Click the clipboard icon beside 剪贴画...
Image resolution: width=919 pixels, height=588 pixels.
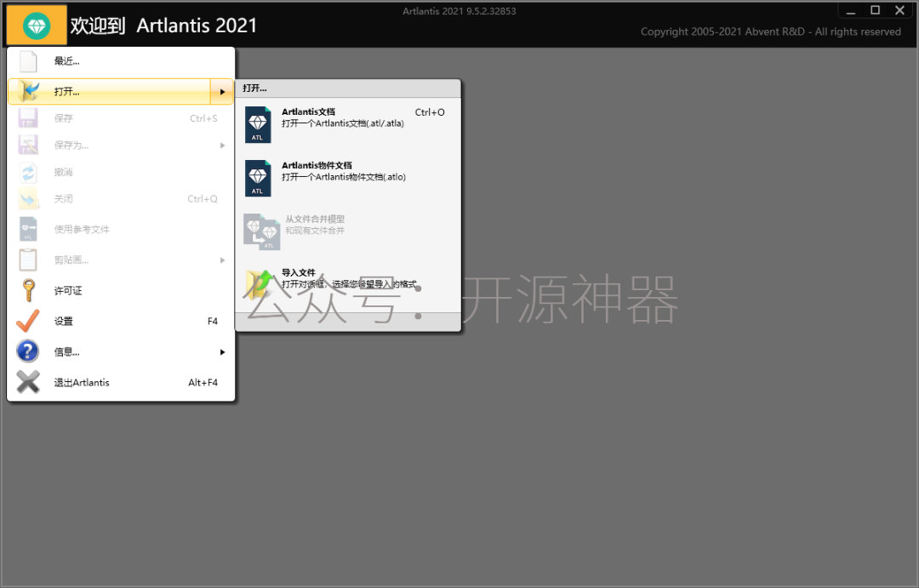point(28,260)
